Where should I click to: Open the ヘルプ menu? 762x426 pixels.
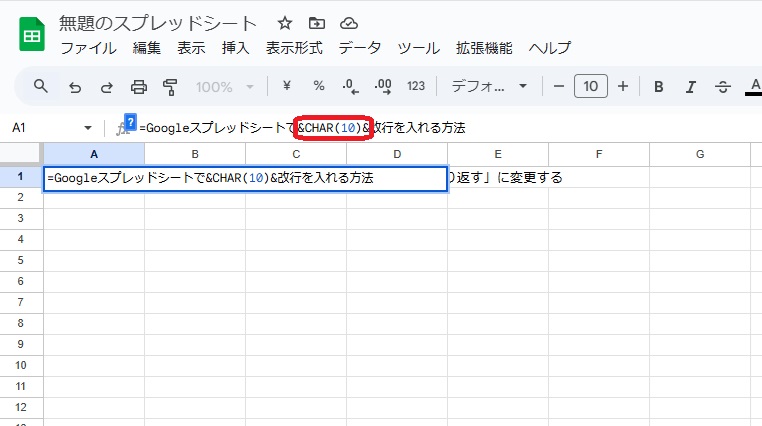click(550, 48)
